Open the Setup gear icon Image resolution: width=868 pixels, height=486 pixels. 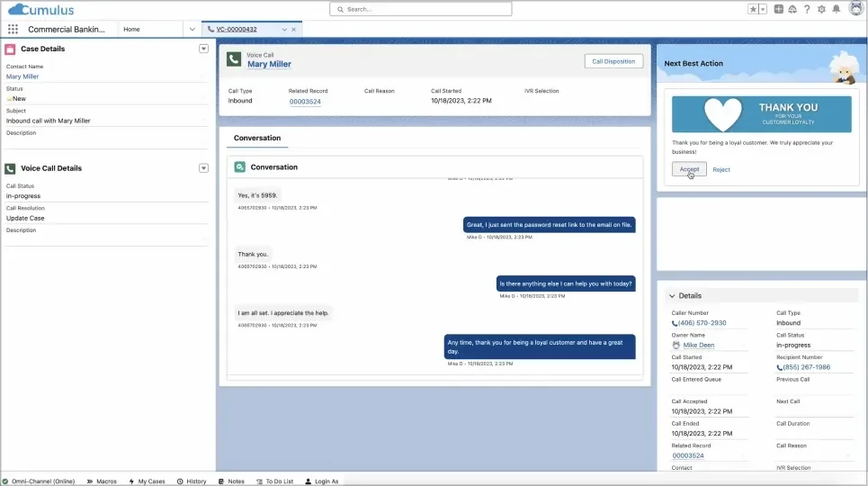coord(821,9)
